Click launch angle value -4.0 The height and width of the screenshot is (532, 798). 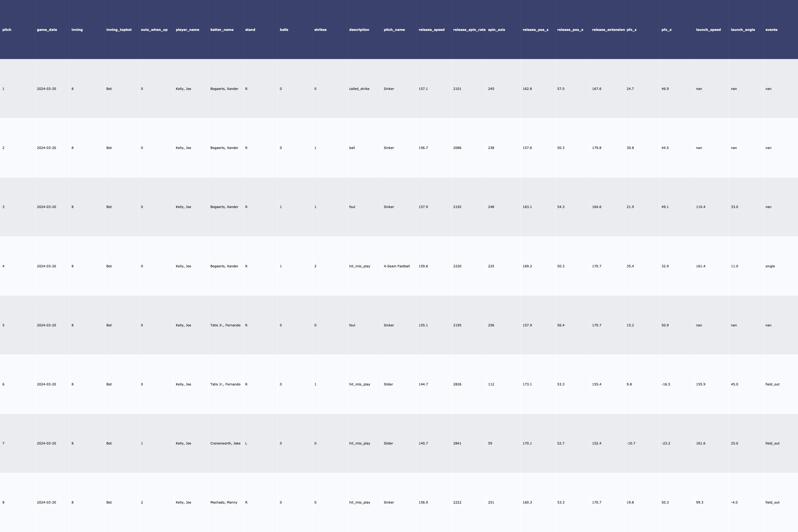(734, 502)
